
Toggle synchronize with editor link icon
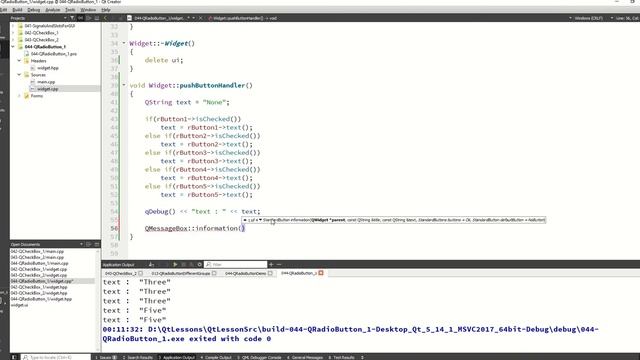point(80,18)
